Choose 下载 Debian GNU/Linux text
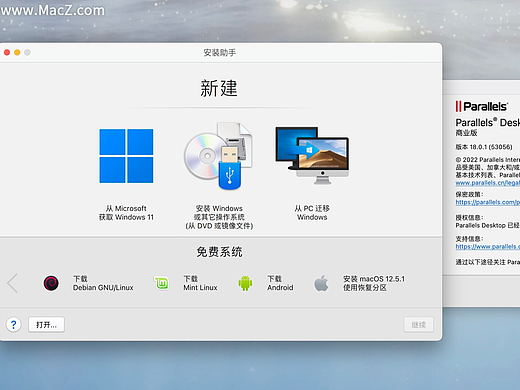520x390 pixels. 103,283
